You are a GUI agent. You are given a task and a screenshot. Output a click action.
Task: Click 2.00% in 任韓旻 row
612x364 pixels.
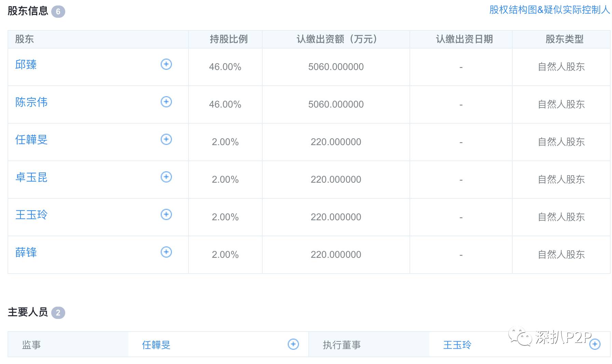tap(225, 142)
